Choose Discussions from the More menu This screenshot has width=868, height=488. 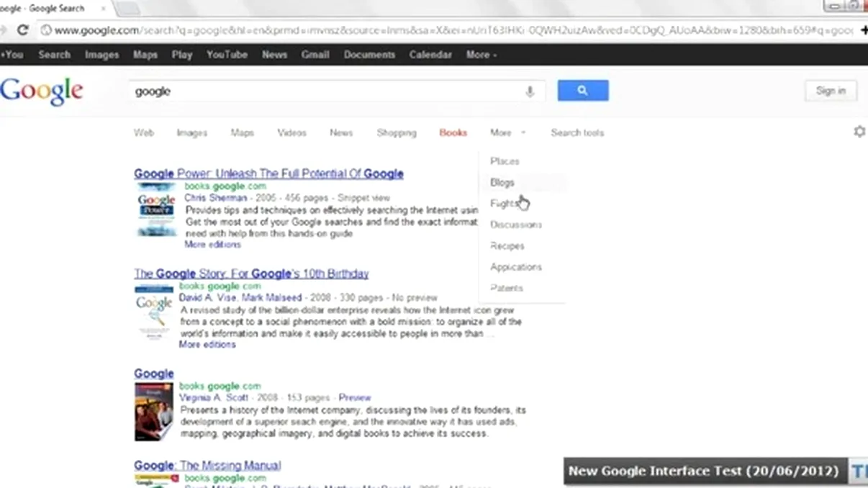click(x=516, y=225)
